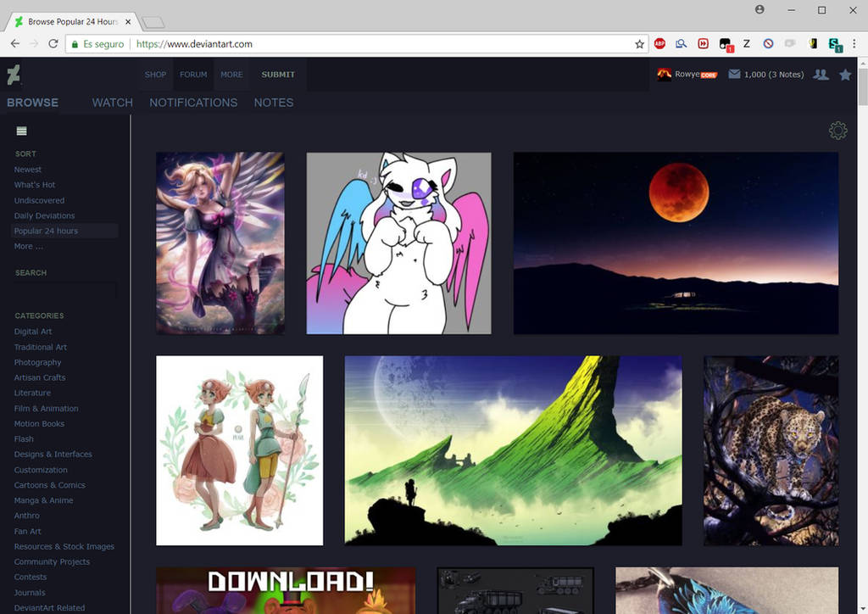Open the Chrome profile icon
Image resolution: width=868 pixels, height=614 pixels.
(x=759, y=9)
